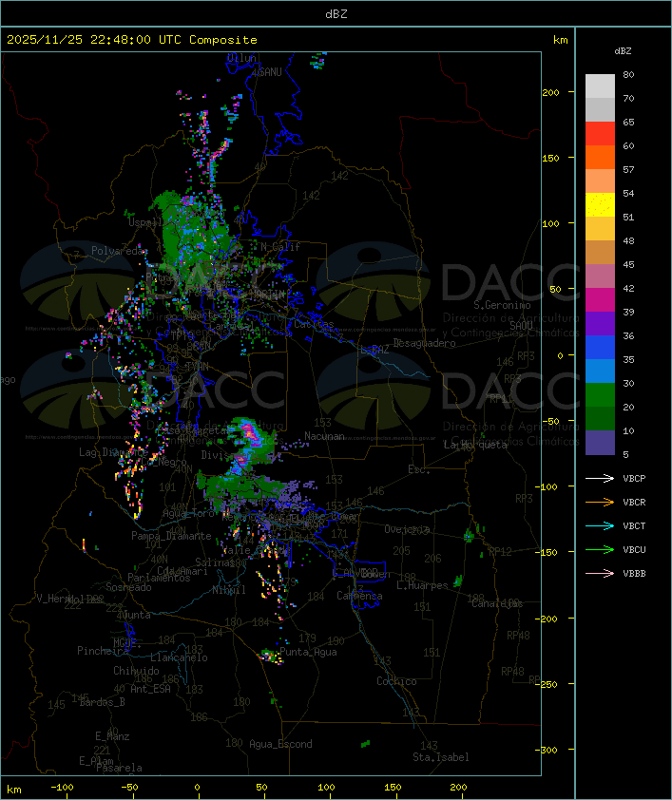
Task: Click the light blue 30-35 dBZ swatch
Action: coord(600,371)
